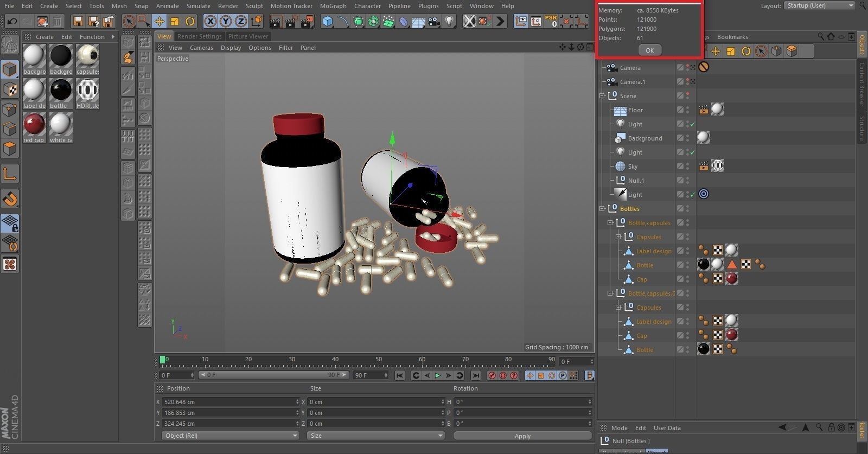Open the spline pen tool icon
Screen dimensions: 868x454
tap(343, 21)
